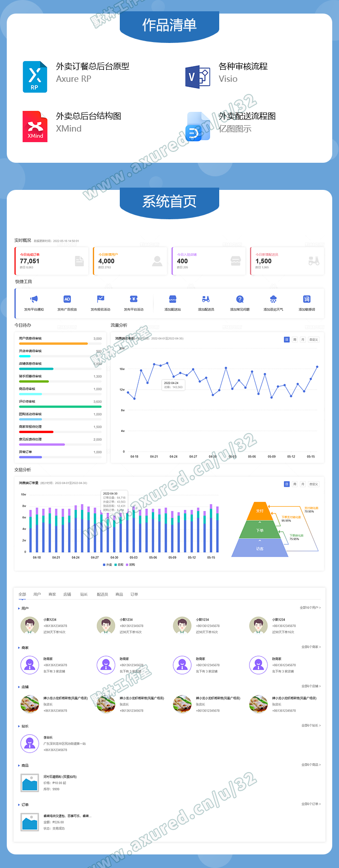Screen dimensions: 339x868
Task: Select 自定义 range in 交易分析 chart
Action: [314, 484]
